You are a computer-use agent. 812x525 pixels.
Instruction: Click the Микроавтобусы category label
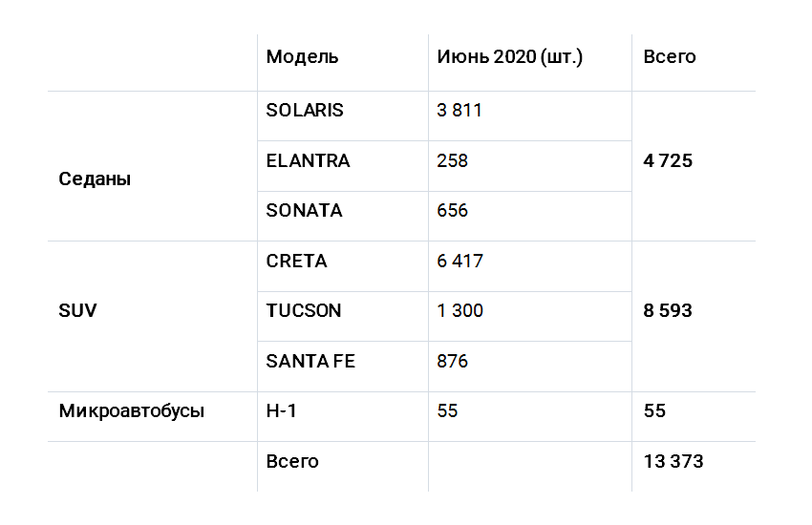click(x=132, y=410)
